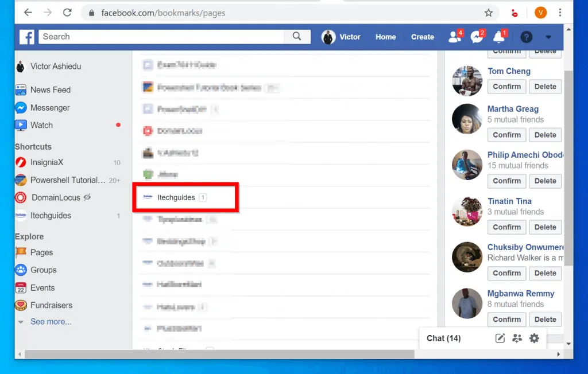The image size is (588, 374).
Task: Expand 'See more...' in the left sidebar
Action: [x=51, y=321]
